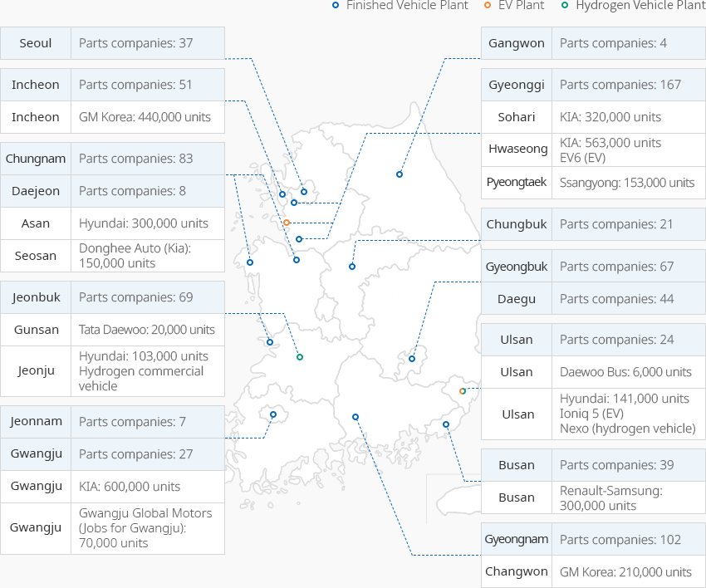Click the Jeonbuk region header

click(36, 297)
